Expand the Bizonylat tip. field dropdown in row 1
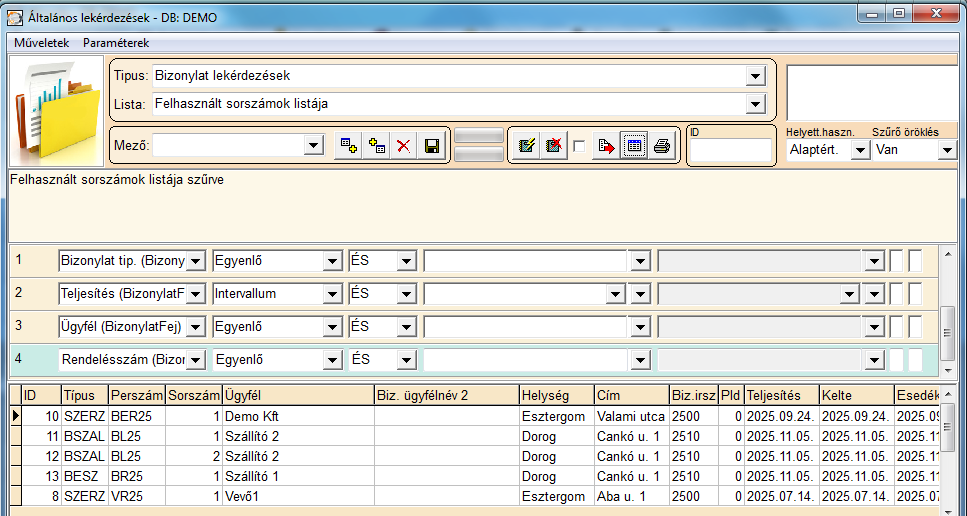 click(x=195, y=261)
